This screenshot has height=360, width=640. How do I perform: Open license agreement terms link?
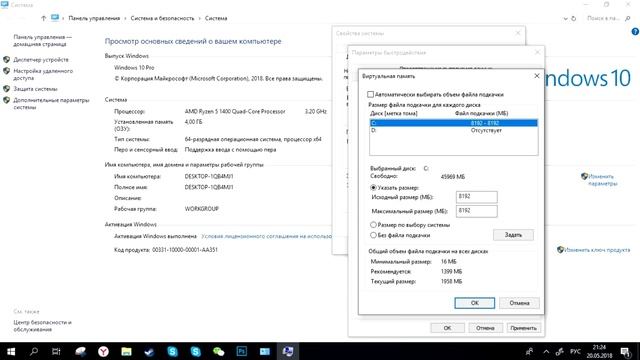point(266,236)
